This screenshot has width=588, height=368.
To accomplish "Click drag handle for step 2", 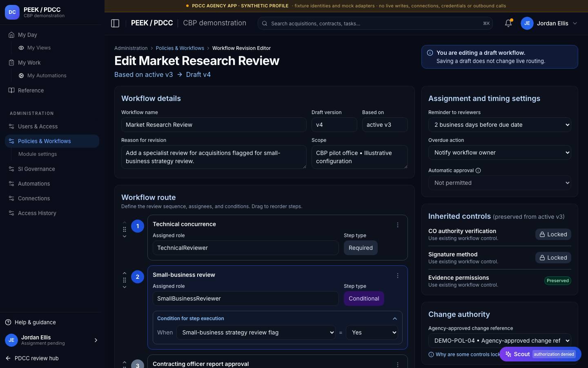I will tap(125, 280).
